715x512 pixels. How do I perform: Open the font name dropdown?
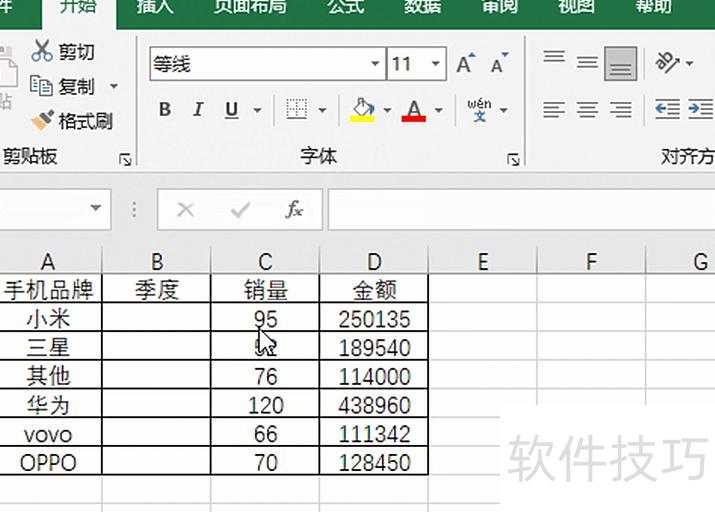coord(375,63)
